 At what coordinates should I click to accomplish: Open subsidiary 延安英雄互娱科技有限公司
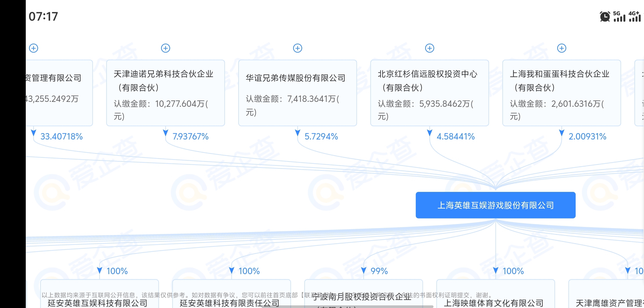pyautogui.click(x=100, y=294)
